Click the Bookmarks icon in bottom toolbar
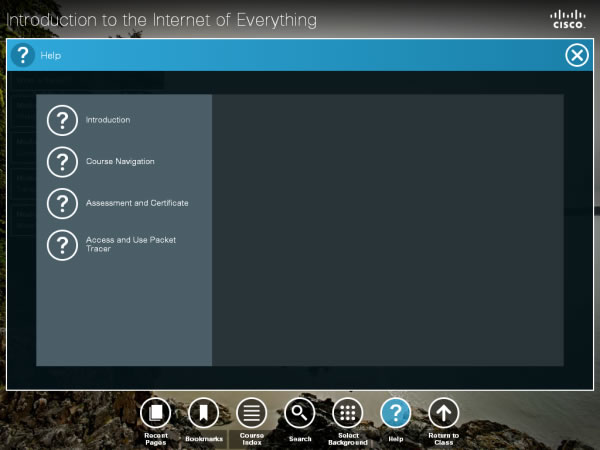The image size is (600, 450). coord(203,412)
